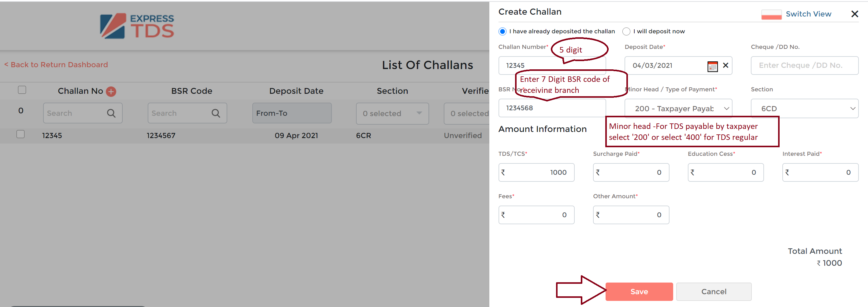The image size is (868, 307).
Task: Click the red plus icon beside Challan No
Action: (x=111, y=91)
